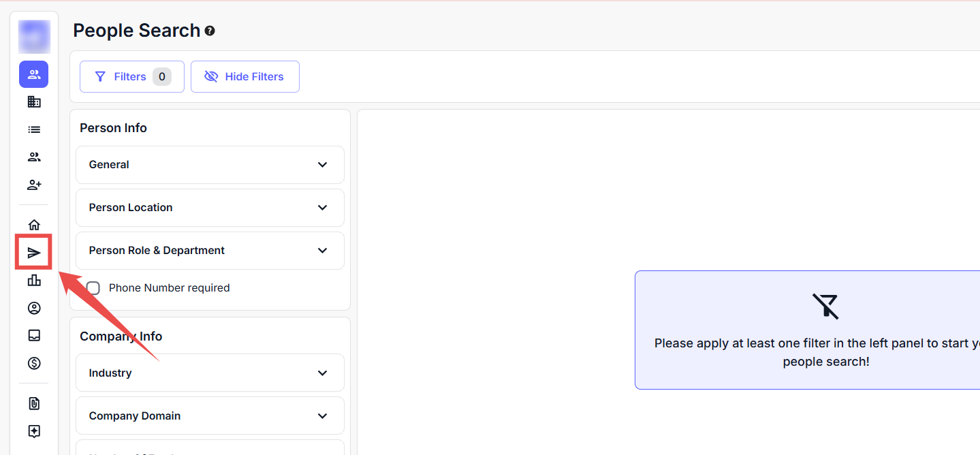980x455 pixels.
Task: Open the lists icon in sidebar
Action: pos(34,129)
